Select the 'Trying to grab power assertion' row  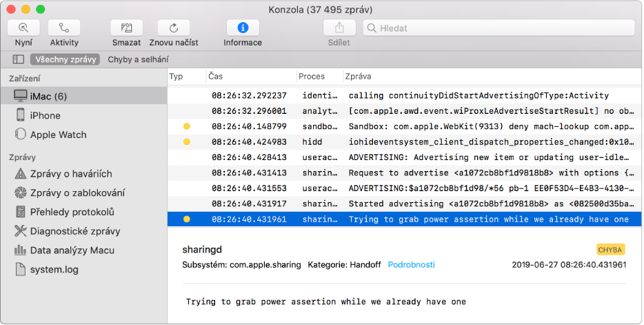pos(405,219)
